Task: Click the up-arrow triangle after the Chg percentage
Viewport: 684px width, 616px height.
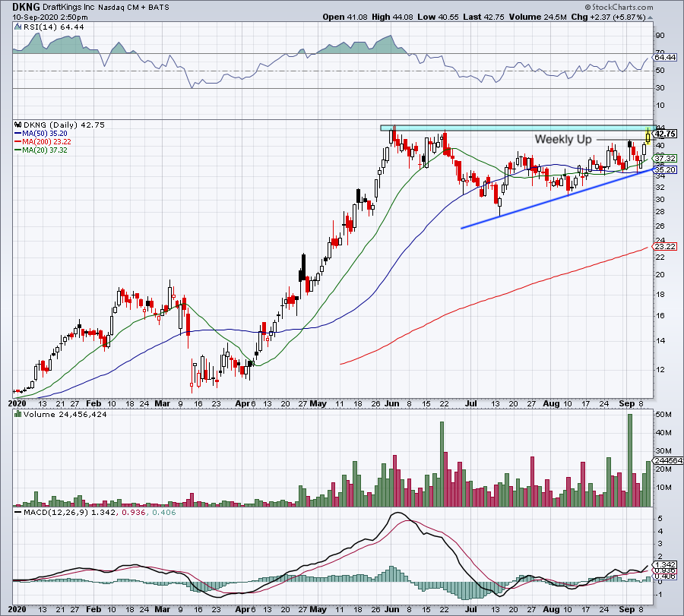Action: (650, 17)
